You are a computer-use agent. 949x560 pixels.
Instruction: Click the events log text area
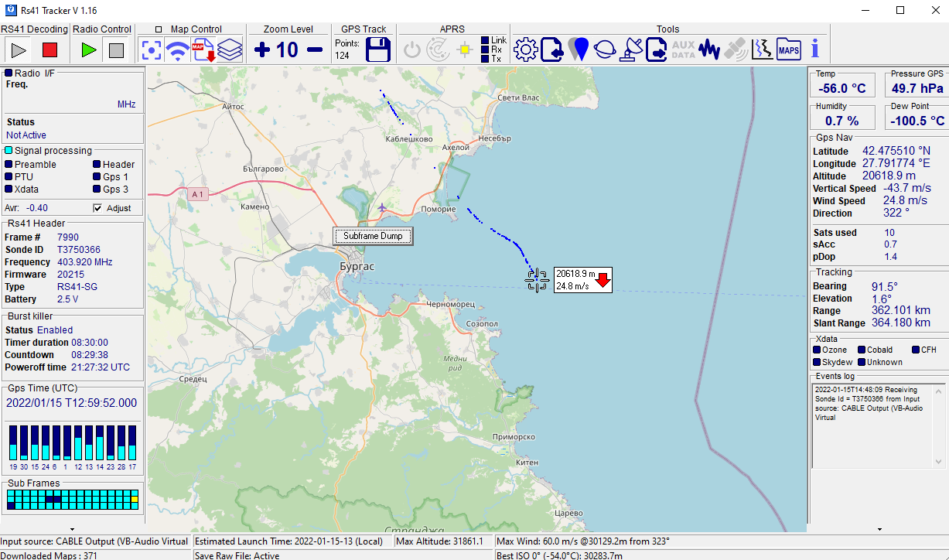pos(872,425)
